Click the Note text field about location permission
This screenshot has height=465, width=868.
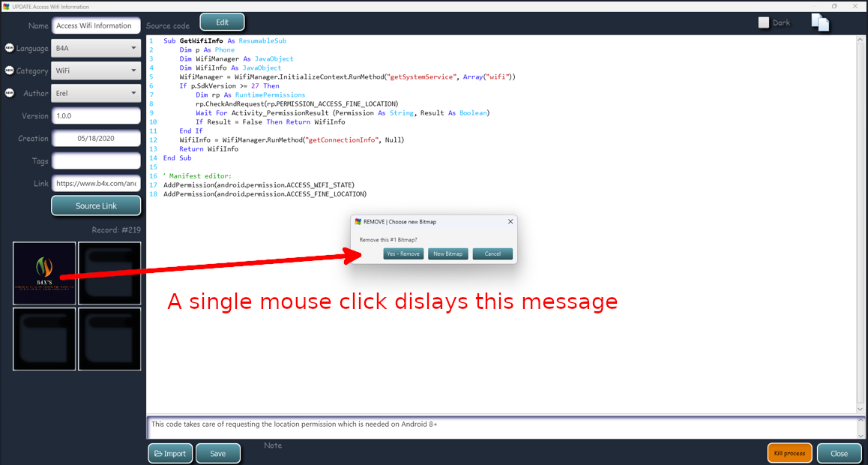pyautogui.click(x=502, y=427)
